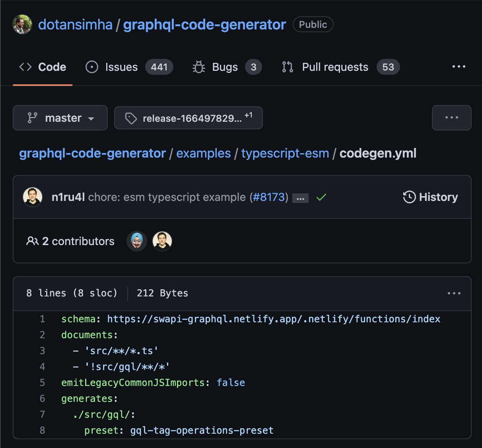
Task: Open the turban-wearing contributor avatar
Action: 137,241
